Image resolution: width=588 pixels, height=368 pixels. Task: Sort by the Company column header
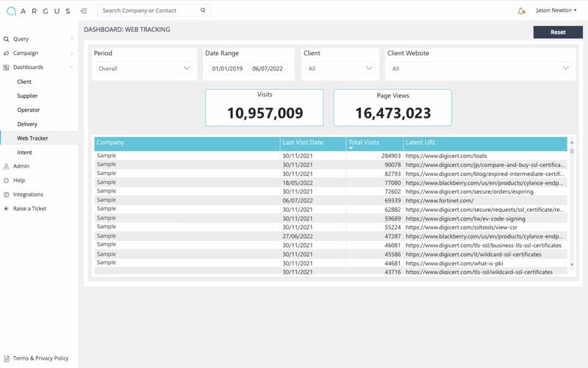(x=187, y=144)
